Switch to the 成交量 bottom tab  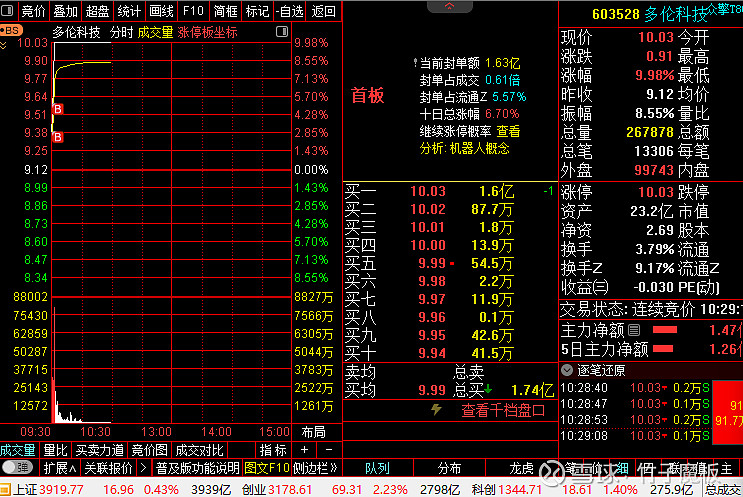18,450
